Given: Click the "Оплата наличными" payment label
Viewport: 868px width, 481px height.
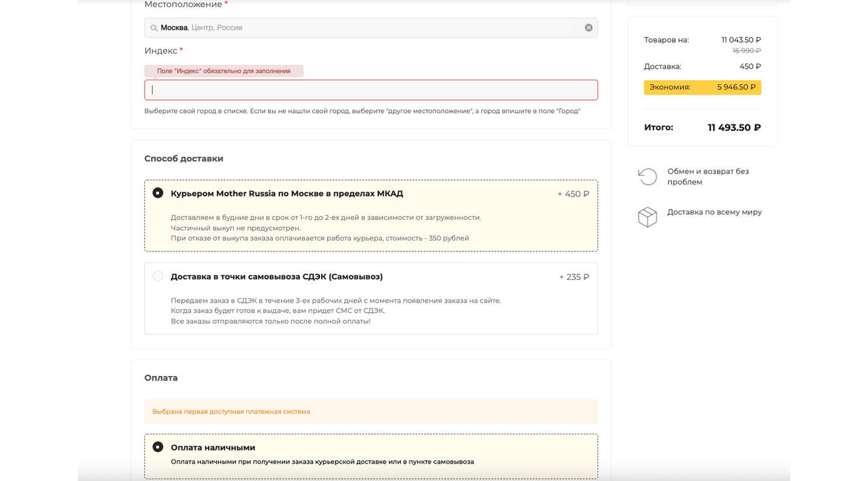Looking at the screenshot, I should [213, 448].
